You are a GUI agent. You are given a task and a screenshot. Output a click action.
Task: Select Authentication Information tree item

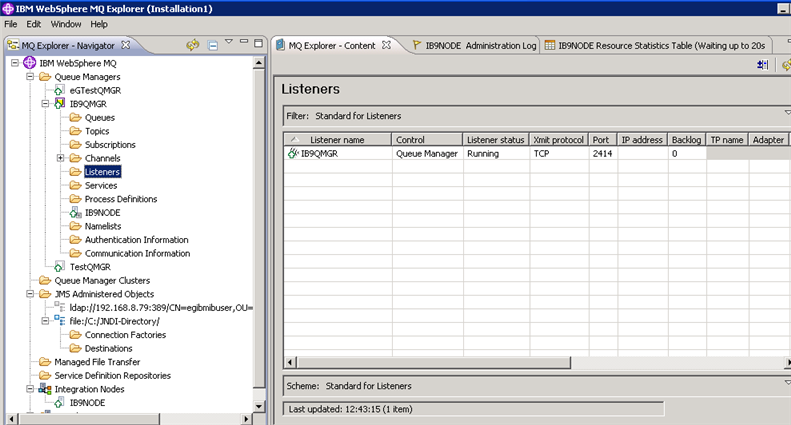(x=136, y=240)
